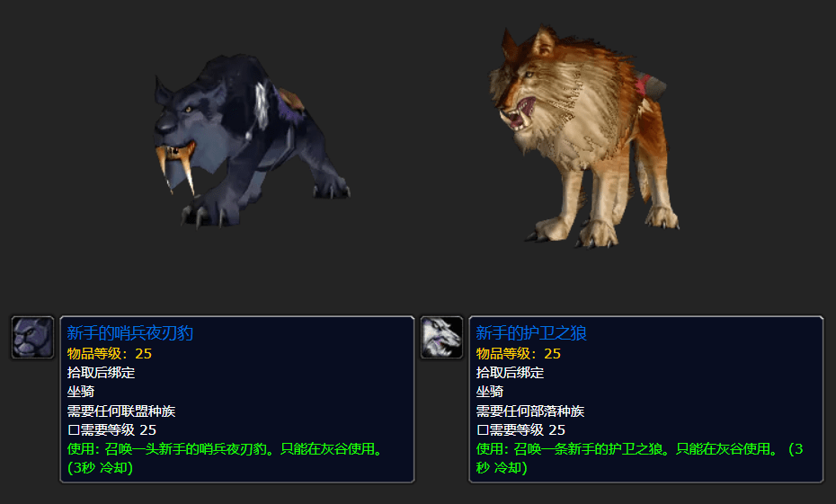Click the wolf's green 使用 description text
836x504 pixels.
coord(639,458)
